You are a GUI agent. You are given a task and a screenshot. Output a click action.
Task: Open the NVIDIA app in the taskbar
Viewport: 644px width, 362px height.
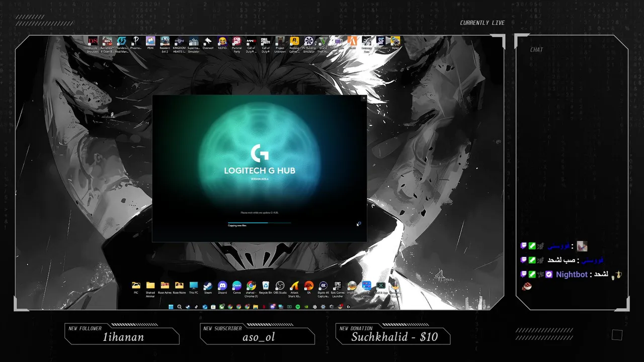click(x=306, y=307)
